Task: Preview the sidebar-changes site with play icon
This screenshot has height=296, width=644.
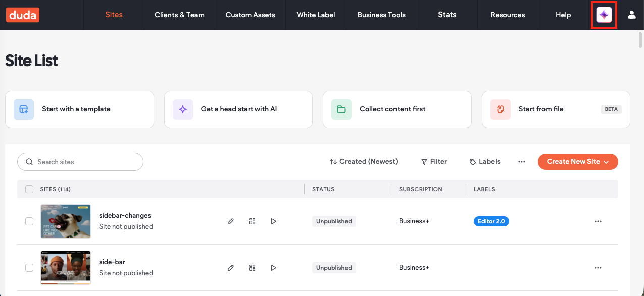Action: pos(273,221)
